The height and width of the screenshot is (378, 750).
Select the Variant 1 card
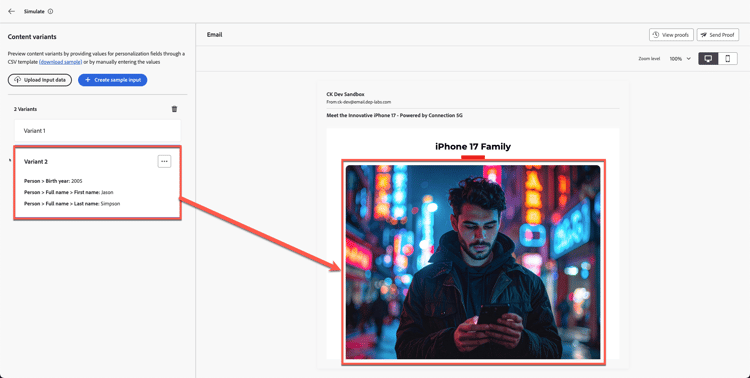click(98, 131)
